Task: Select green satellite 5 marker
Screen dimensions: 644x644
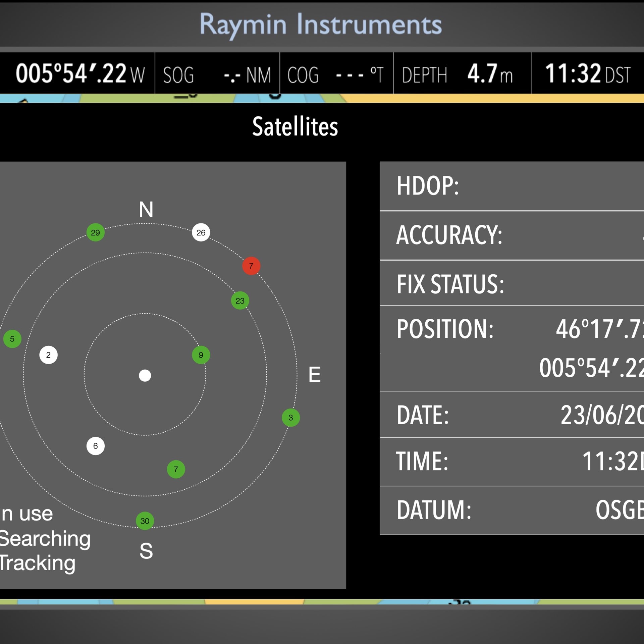Action: point(12,339)
